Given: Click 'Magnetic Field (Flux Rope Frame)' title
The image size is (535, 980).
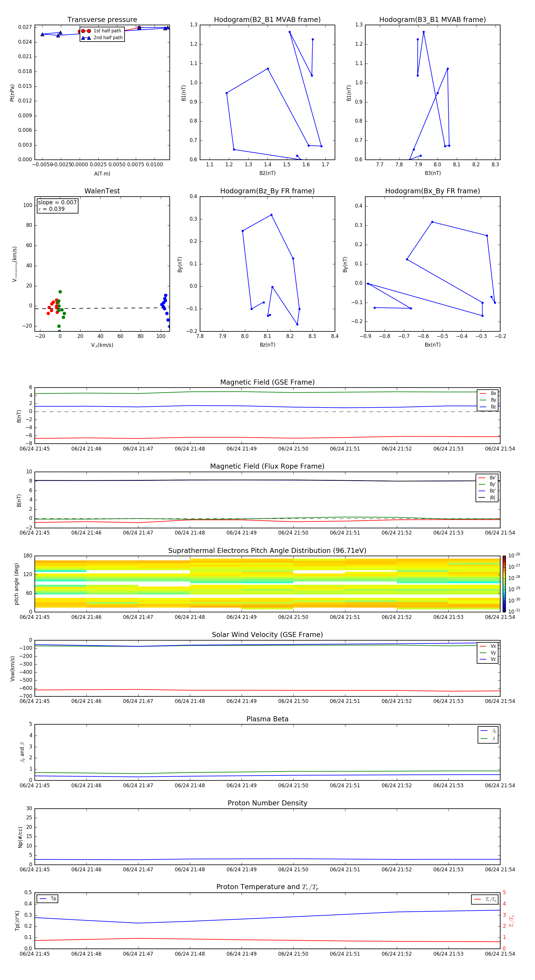Looking at the screenshot, I should click(267, 467).
